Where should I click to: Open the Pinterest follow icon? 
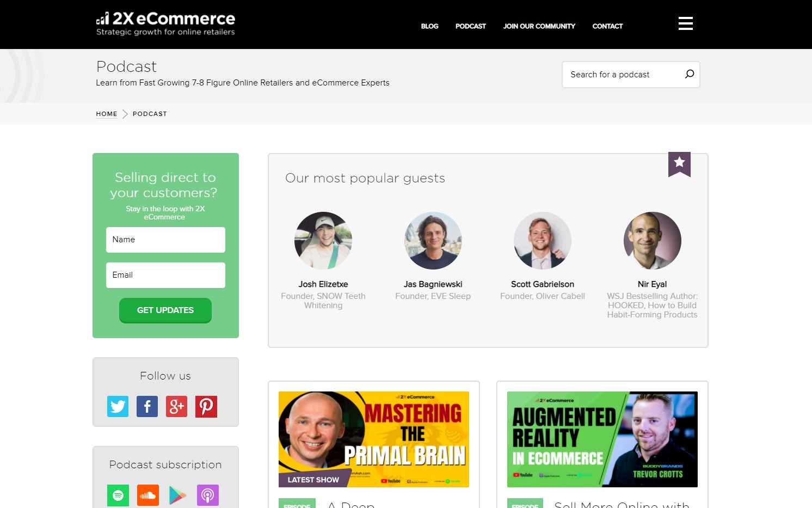click(206, 406)
